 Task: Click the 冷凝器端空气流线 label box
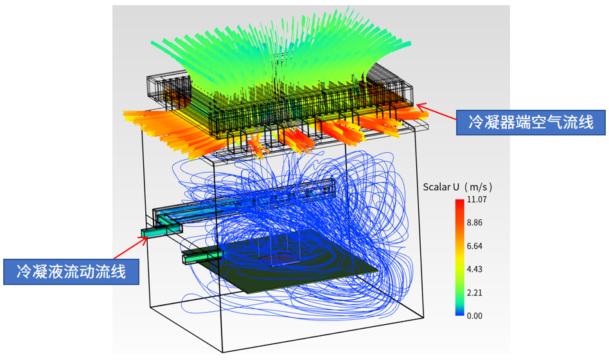coord(531,123)
